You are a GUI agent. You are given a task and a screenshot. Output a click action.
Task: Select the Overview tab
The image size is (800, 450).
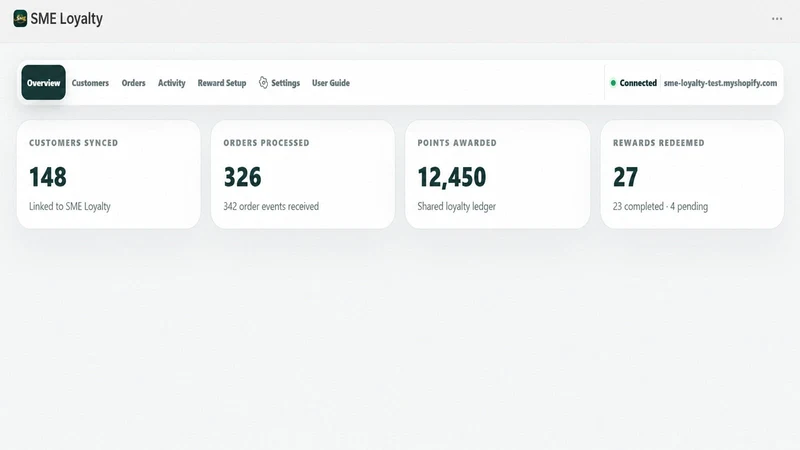pos(43,83)
